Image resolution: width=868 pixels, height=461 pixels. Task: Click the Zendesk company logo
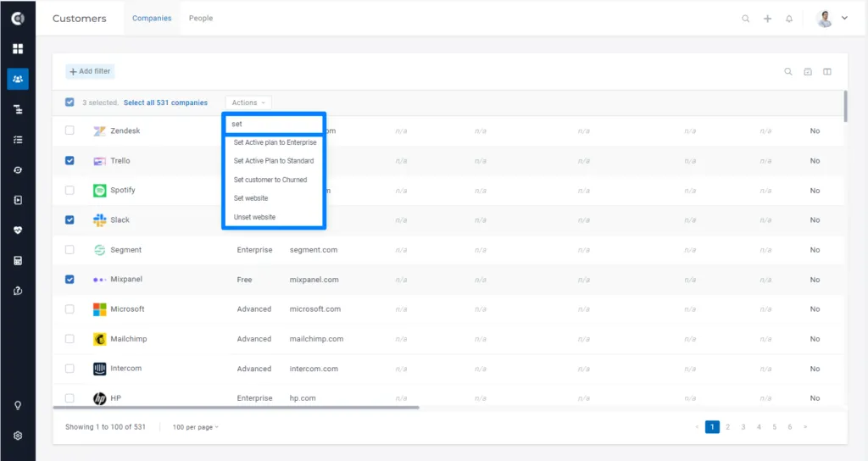[100, 131]
